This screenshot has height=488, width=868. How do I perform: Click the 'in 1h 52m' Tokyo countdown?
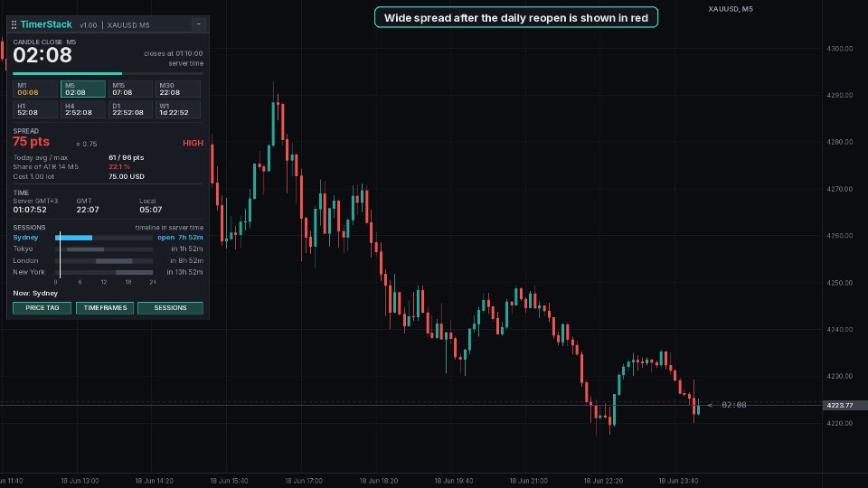pos(187,249)
